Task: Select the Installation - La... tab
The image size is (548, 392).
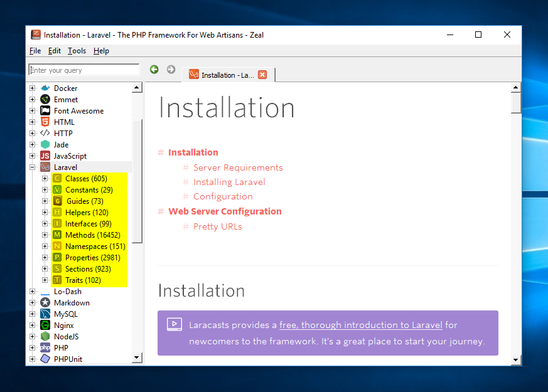Action: 227,75
